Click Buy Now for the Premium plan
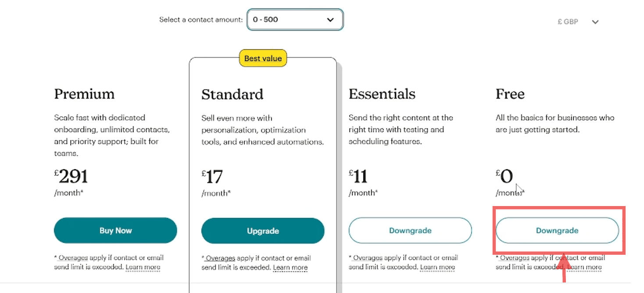The width and height of the screenshot is (644, 293). pyautogui.click(x=115, y=230)
